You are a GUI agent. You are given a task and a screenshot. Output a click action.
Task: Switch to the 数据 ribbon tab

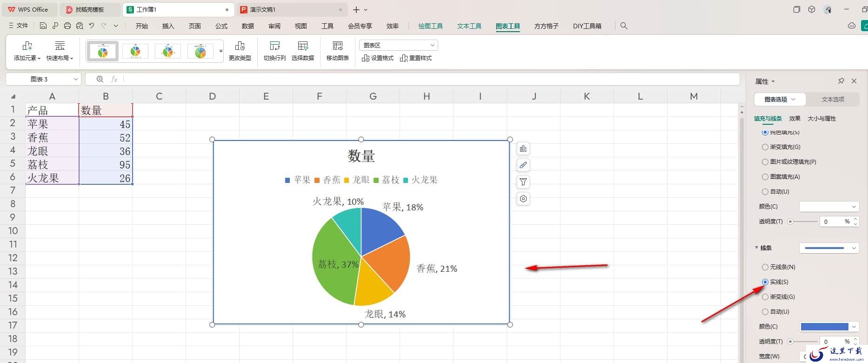248,26
